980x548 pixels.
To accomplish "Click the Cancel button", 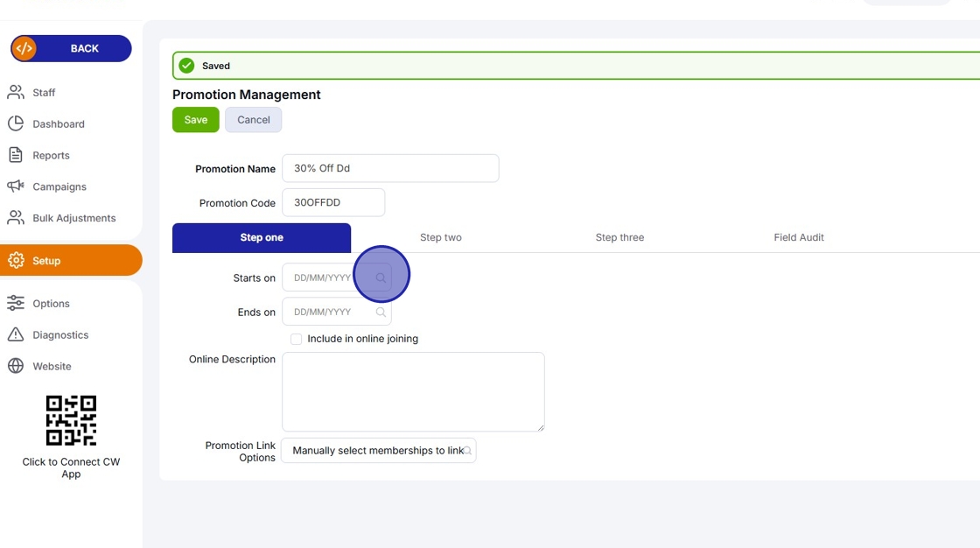I will point(253,119).
